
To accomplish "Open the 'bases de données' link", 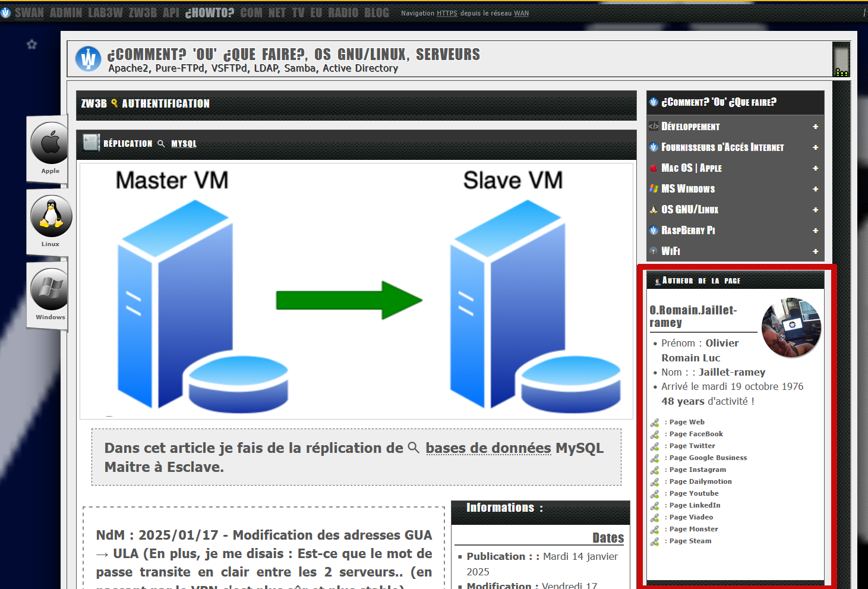I will 488,448.
